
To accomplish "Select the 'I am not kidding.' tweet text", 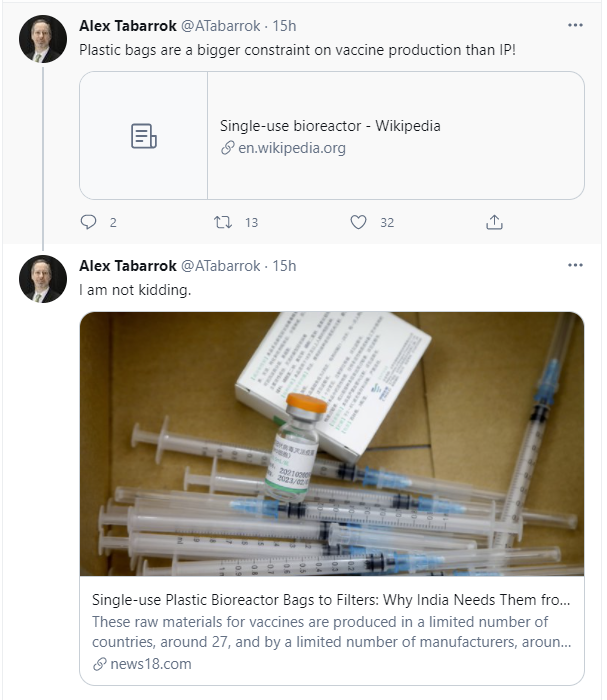I will (x=135, y=290).
